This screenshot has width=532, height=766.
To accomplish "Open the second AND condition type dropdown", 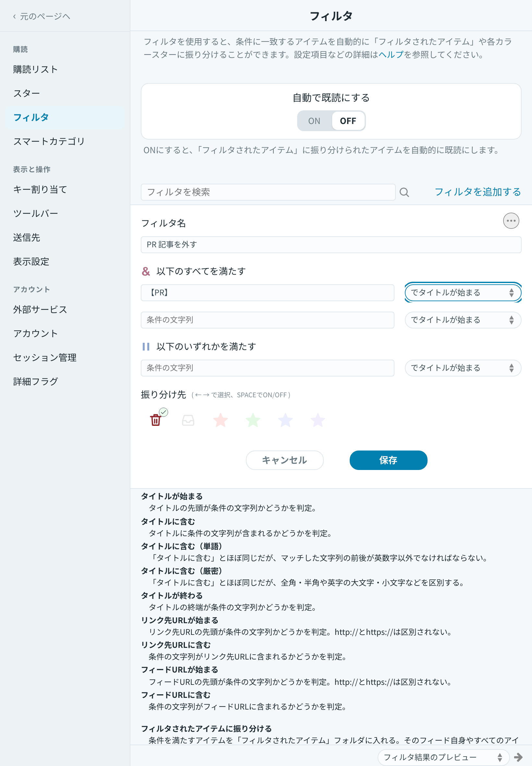I will (x=463, y=320).
